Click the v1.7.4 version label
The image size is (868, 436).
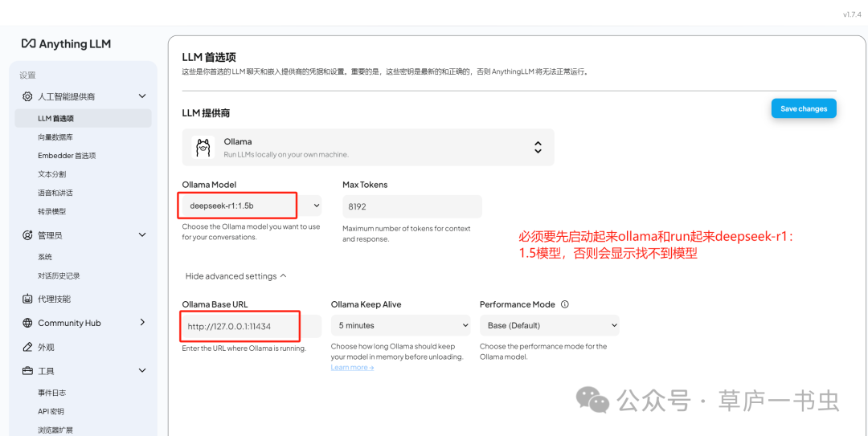click(850, 15)
